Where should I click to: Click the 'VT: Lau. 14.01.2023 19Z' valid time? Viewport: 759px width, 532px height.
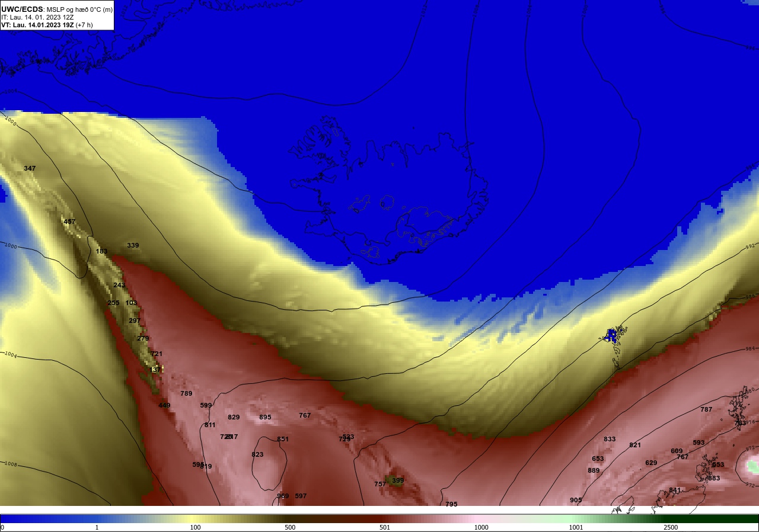point(37,25)
